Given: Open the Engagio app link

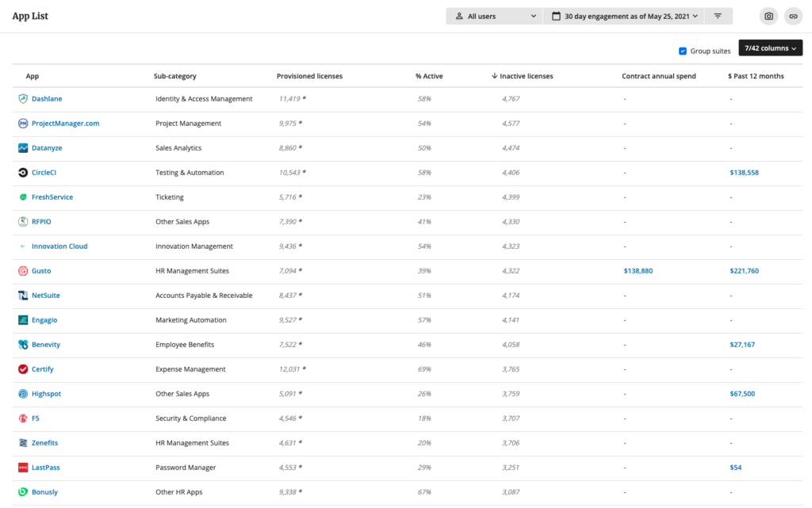Looking at the screenshot, I should (x=44, y=319).
